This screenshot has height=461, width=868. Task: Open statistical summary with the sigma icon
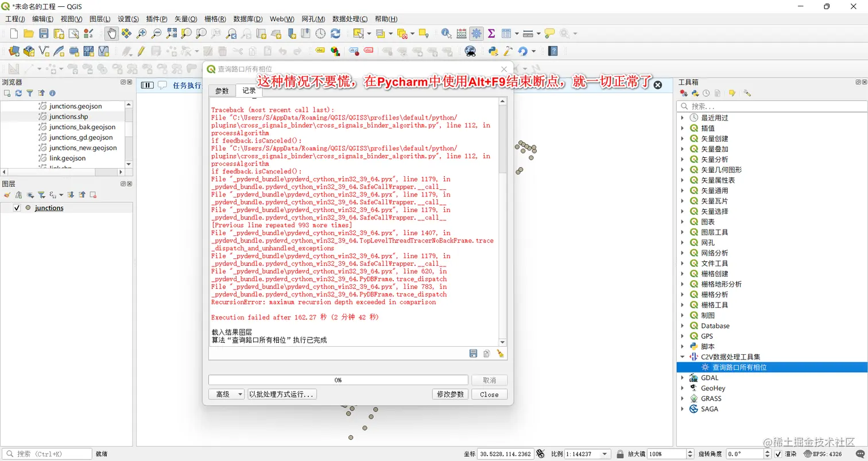[x=491, y=34]
